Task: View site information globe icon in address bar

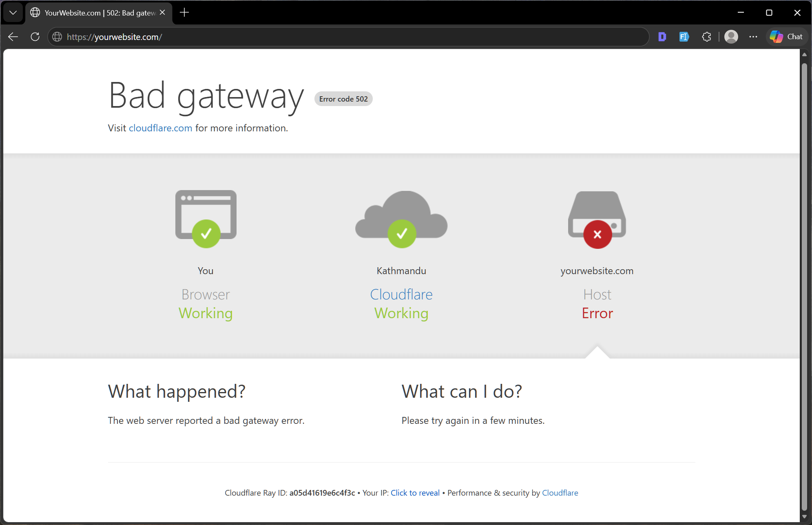Action: (x=58, y=37)
